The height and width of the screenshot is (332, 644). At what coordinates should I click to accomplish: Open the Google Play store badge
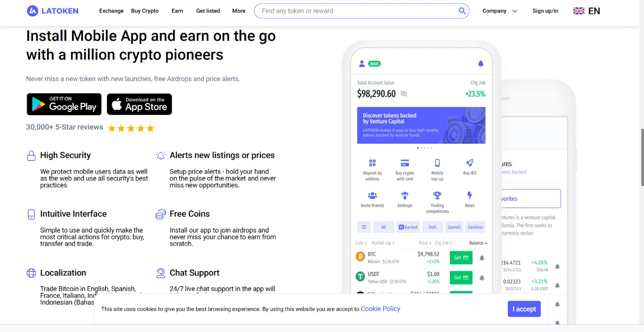coord(64,104)
